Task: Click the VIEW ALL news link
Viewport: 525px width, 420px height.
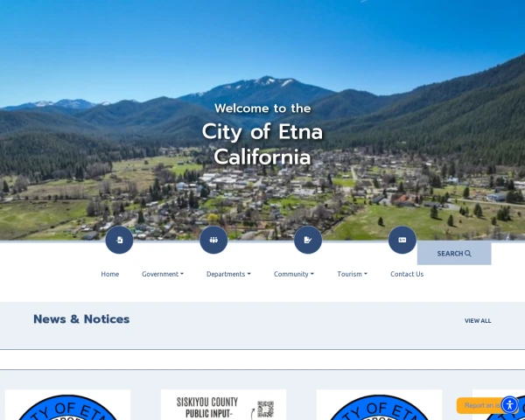Action: (x=478, y=321)
